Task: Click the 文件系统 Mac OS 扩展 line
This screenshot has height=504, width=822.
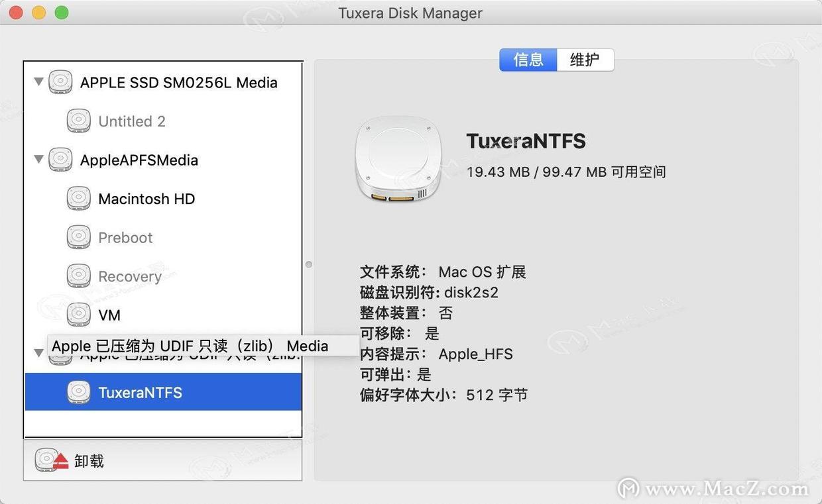Action: (x=443, y=272)
